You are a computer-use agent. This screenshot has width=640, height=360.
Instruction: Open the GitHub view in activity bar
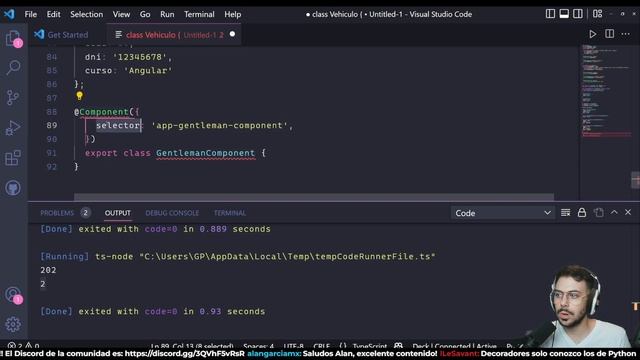(x=13, y=188)
